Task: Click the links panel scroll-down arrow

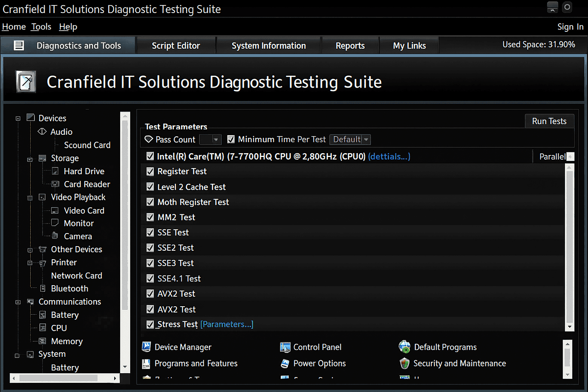Action: 568,375
